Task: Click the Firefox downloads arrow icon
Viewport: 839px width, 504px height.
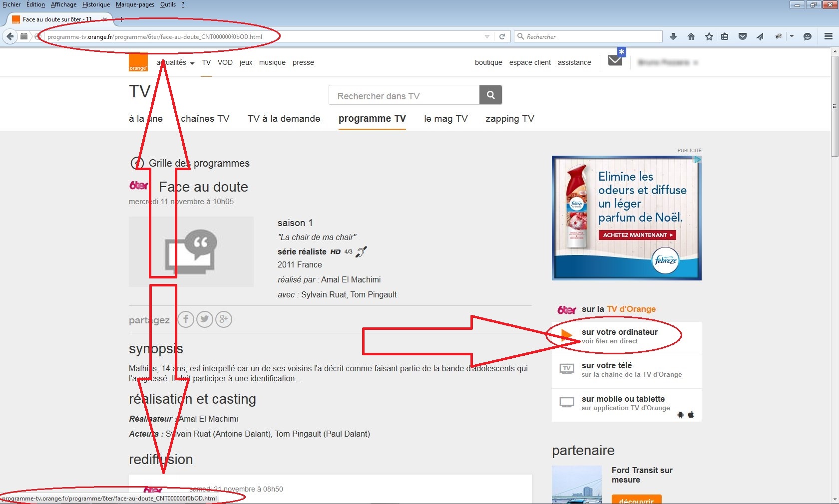Action: [673, 36]
